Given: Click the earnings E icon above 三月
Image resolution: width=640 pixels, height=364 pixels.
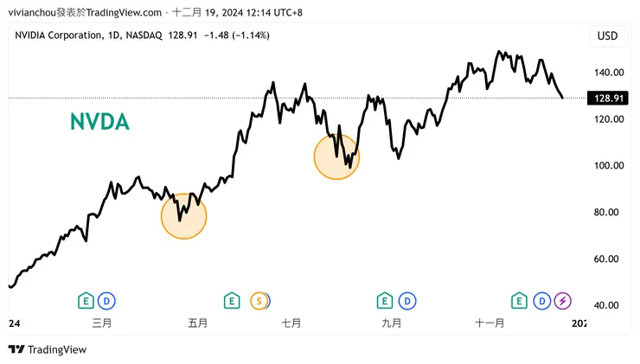Looking at the screenshot, I should coord(86,301).
